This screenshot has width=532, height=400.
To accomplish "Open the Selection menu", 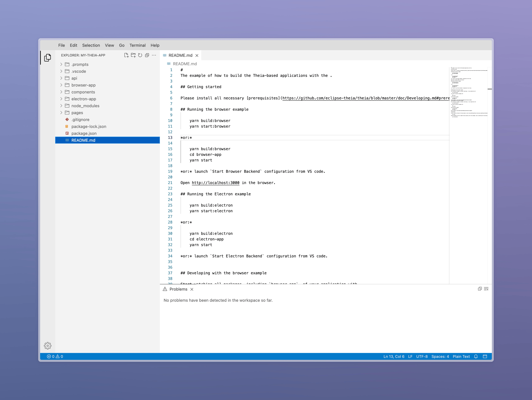I will click(x=91, y=45).
